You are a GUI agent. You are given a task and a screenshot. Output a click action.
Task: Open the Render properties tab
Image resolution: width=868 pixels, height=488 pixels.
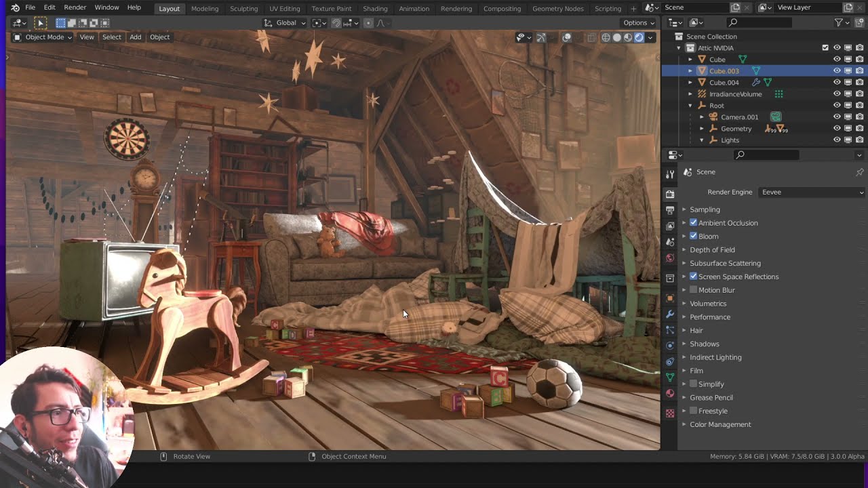(x=670, y=194)
